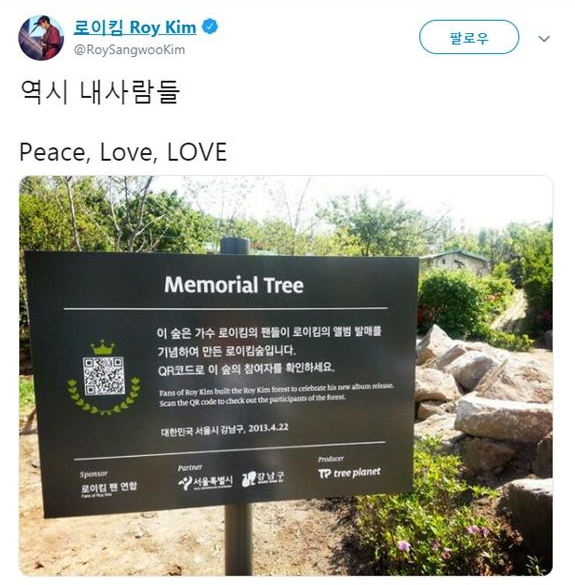Image resolution: width=575 pixels, height=585 pixels.
Task: Click the green laurel wreath under QR code
Action: 104,398
